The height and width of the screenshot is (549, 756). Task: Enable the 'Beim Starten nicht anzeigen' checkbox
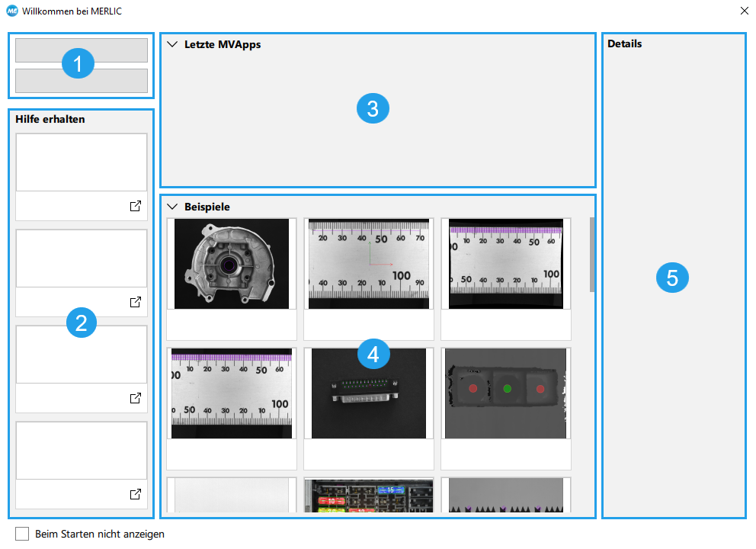pyautogui.click(x=23, y=534)
